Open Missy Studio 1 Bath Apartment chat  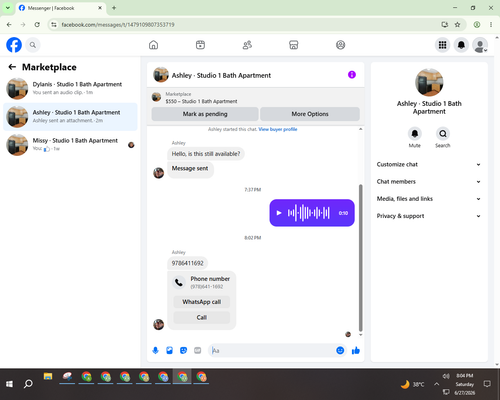click(70, 145)
